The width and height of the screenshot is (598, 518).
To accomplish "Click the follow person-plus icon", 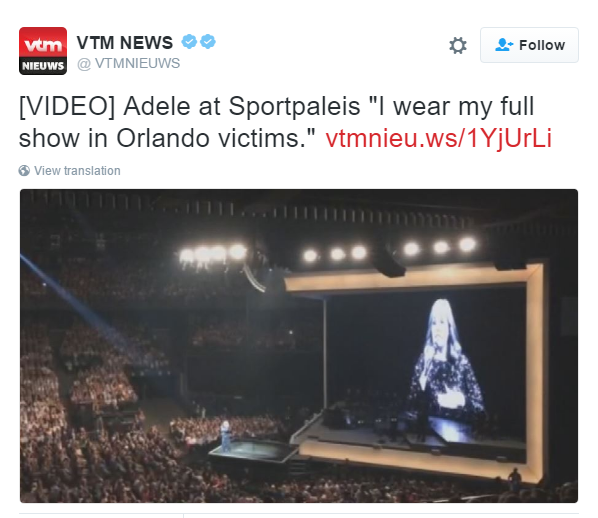I will (504, 45).
